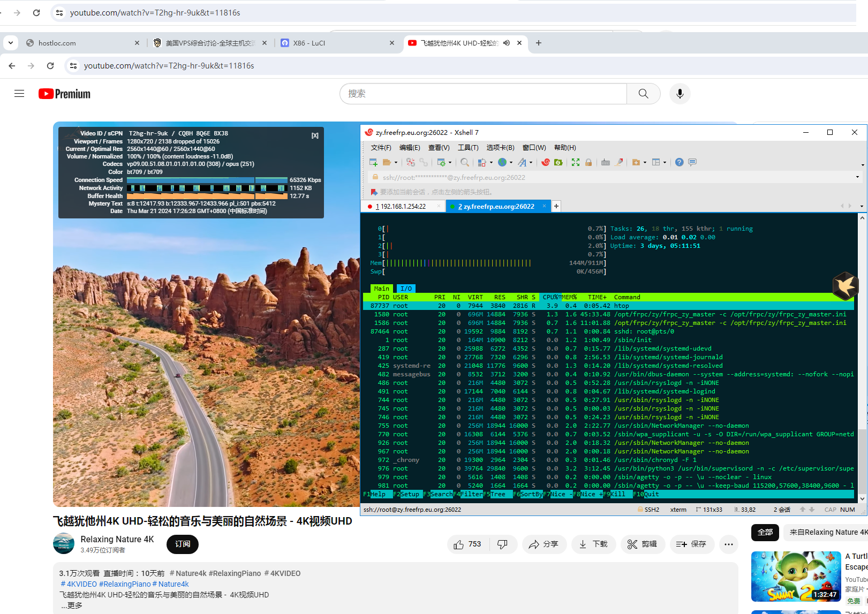868x614 pixels.
Task: Switch to Xshell tab 1 192.168.1.254:22
Action: coord(403,207)
